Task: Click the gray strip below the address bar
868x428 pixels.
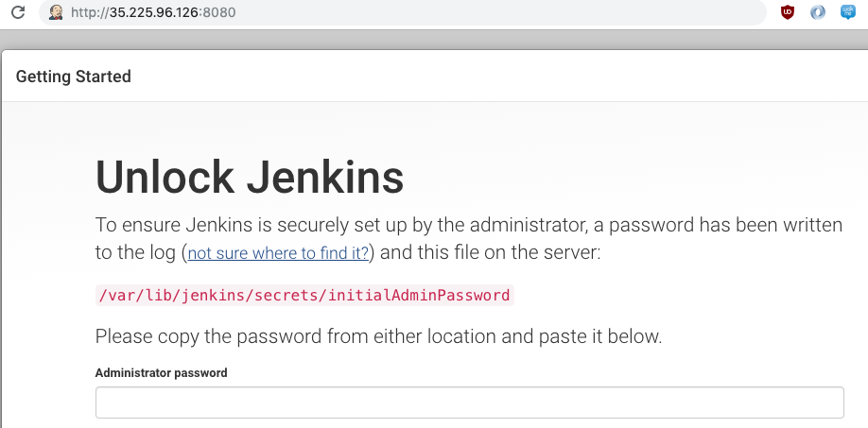Action: pos(434,39)
